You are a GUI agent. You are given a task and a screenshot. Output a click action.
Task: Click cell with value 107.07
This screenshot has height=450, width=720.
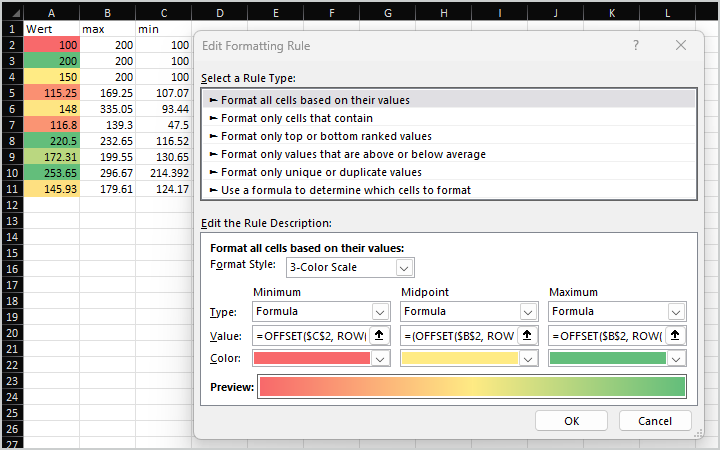[x=163, y=93]
